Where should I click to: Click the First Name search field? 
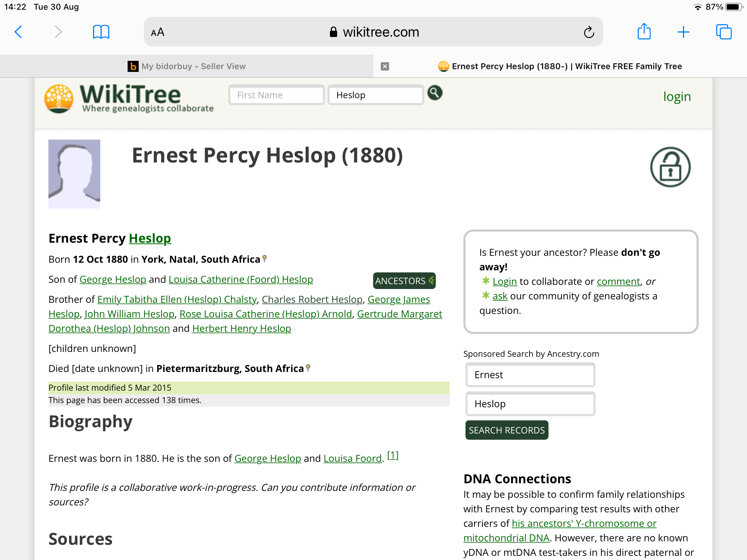click(x=276, y=95)
